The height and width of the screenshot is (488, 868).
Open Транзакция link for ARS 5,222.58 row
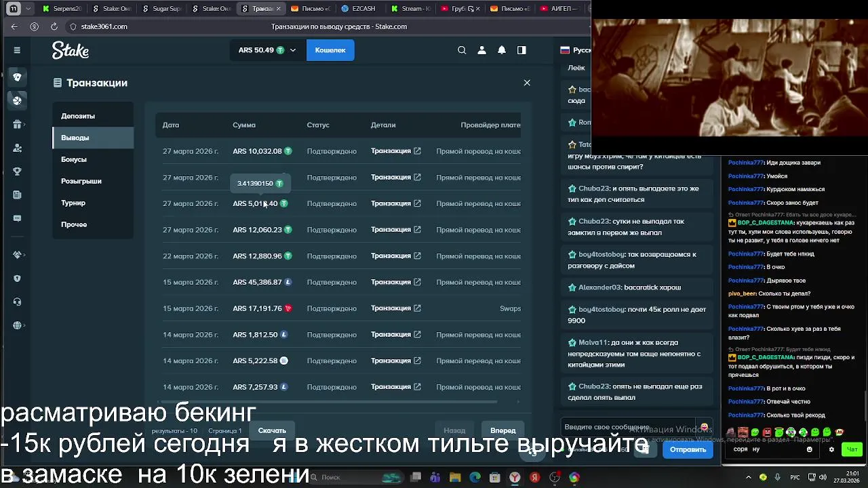click(x=396, y=361)
